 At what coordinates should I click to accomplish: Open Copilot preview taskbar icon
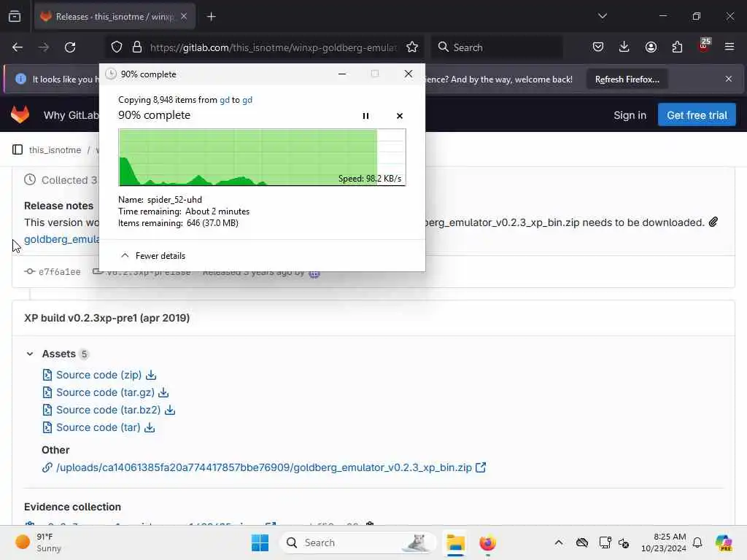[x=724, y=542]
